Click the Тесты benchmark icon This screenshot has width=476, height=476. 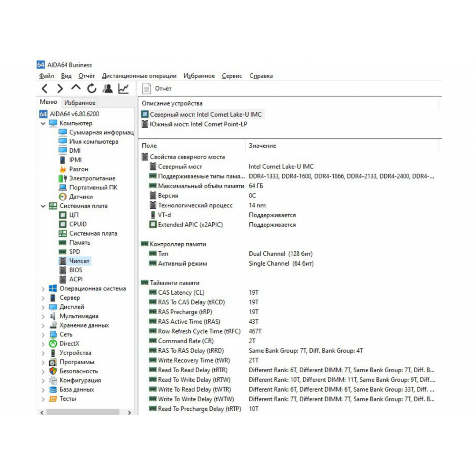53,398
